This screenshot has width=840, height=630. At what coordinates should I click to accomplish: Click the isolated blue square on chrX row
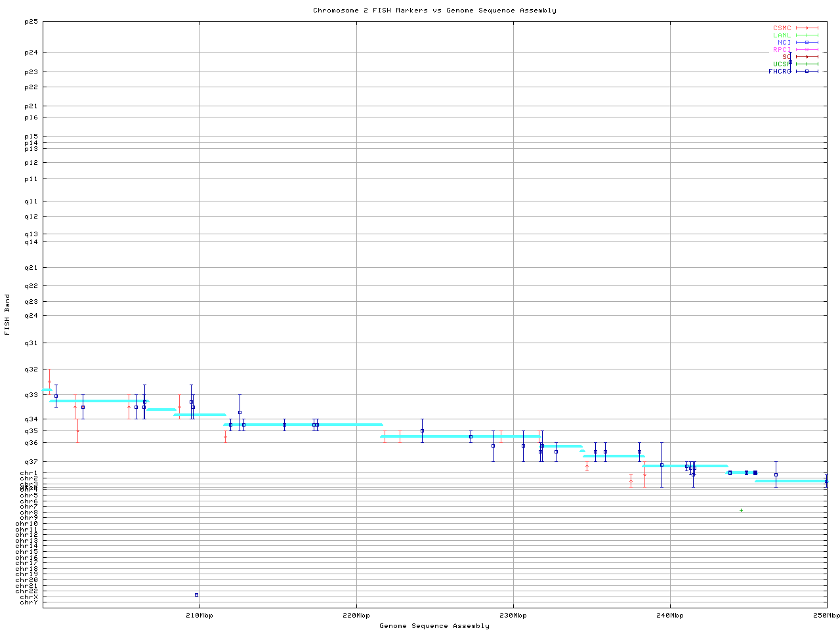coord(196,595)
